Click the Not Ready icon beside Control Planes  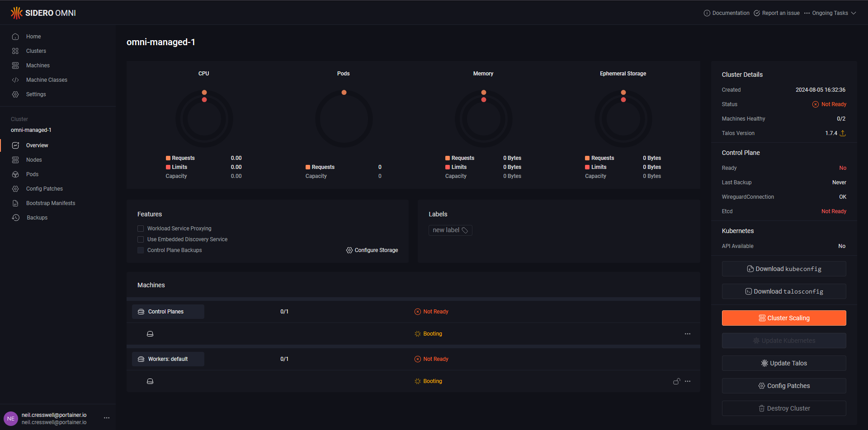(418, 312)
